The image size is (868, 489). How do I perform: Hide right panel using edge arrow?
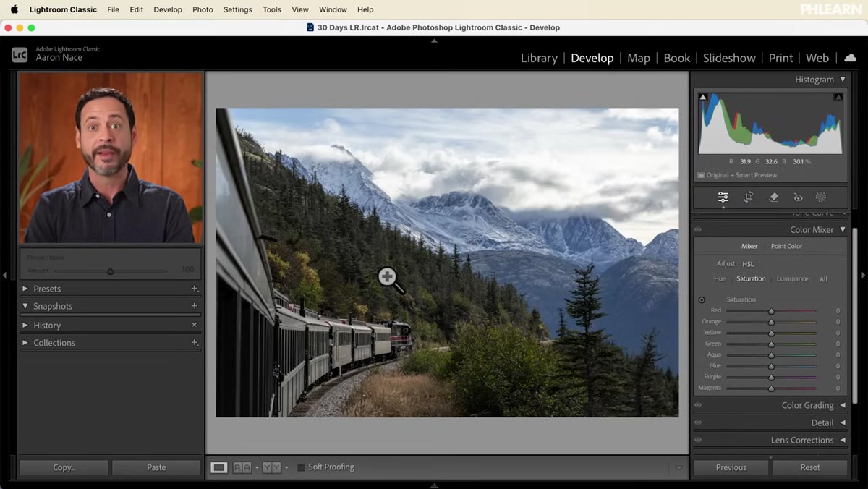863,275
